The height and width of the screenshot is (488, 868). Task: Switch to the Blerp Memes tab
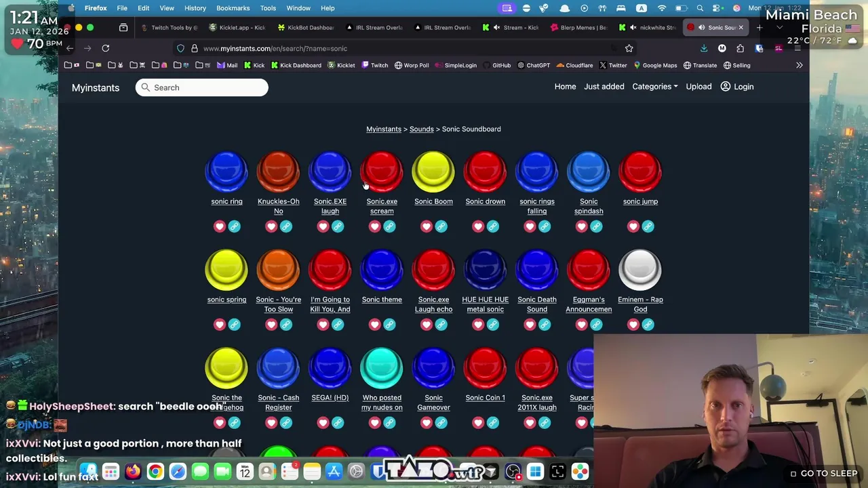coord(578,28)
